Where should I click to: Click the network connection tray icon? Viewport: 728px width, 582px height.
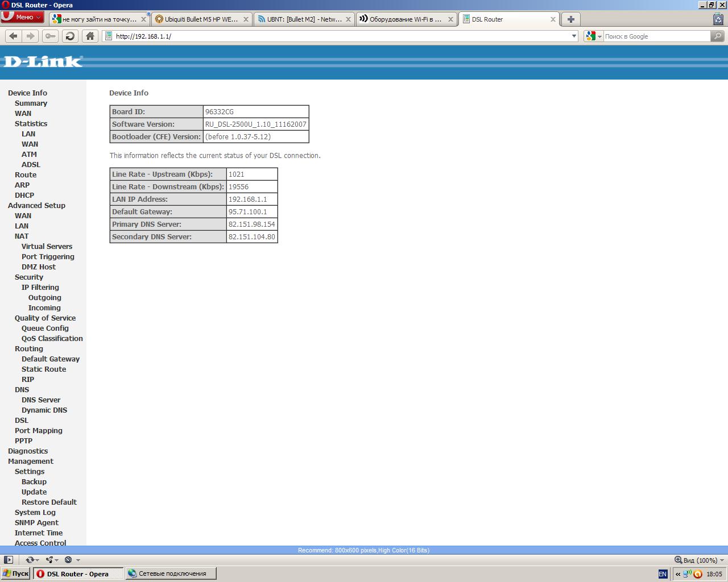(688, 574)
